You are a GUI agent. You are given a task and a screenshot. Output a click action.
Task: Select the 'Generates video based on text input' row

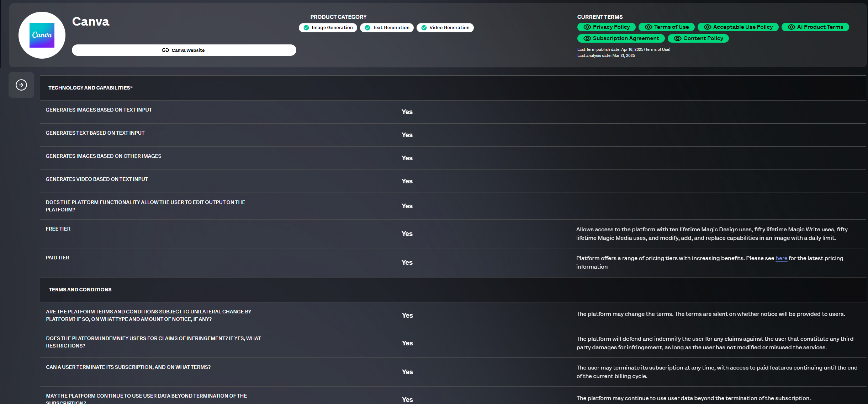tap(453, 181)
